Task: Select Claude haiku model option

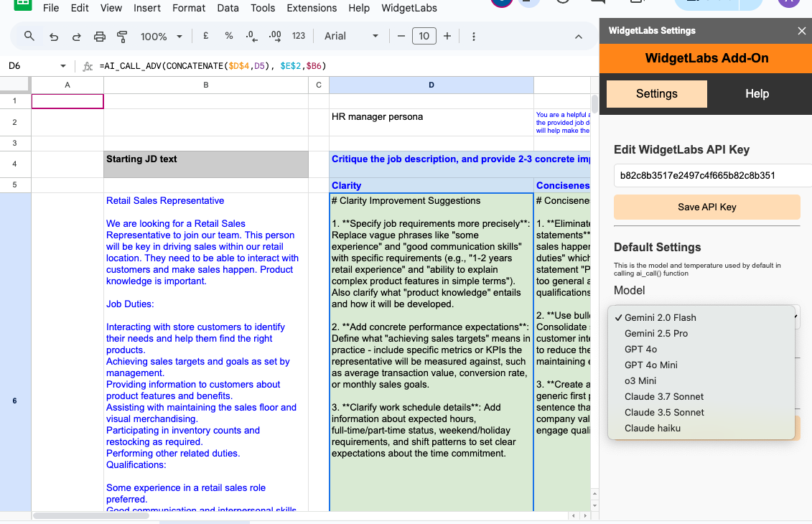Action: point(701,429)
